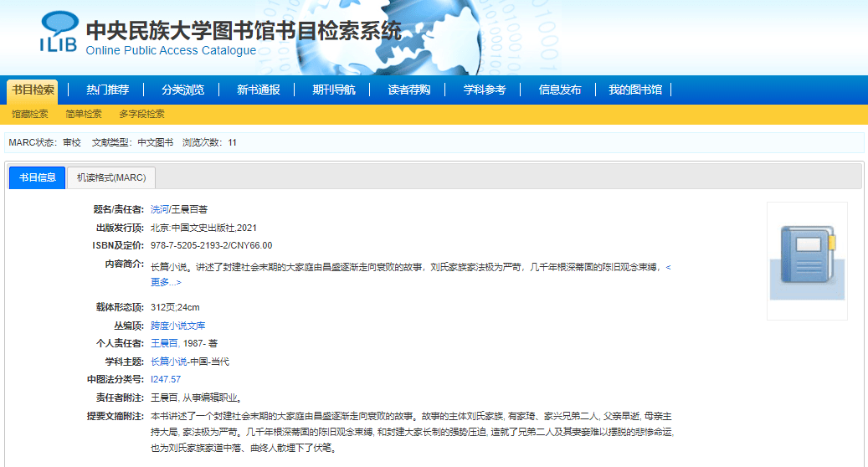868x467 pixels.
Task: Click the 责任者附注 value 王晨百, 从事编辑职业
Action: 197,398
